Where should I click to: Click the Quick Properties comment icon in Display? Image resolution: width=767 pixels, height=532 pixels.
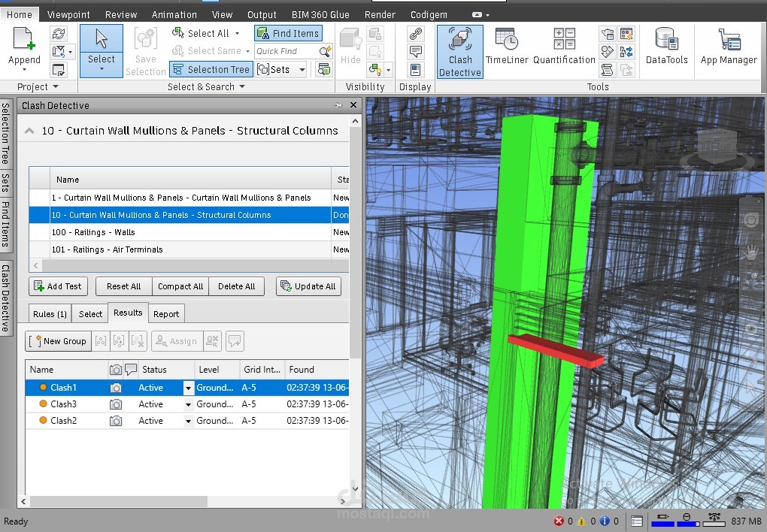pyautogui.click(x=415, y=51)
